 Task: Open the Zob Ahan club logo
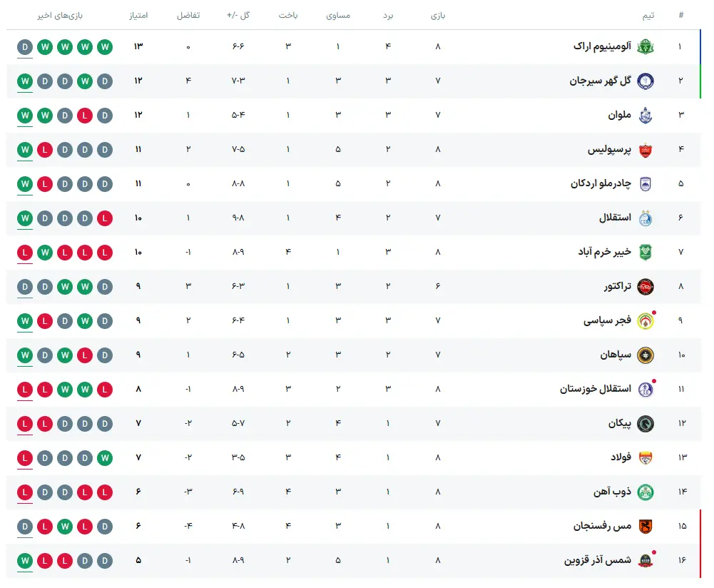(645, 492)
